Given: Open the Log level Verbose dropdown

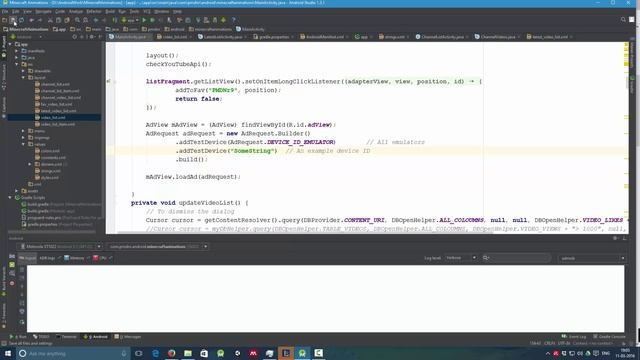Looking at the screenshot, I should (460, 258).
